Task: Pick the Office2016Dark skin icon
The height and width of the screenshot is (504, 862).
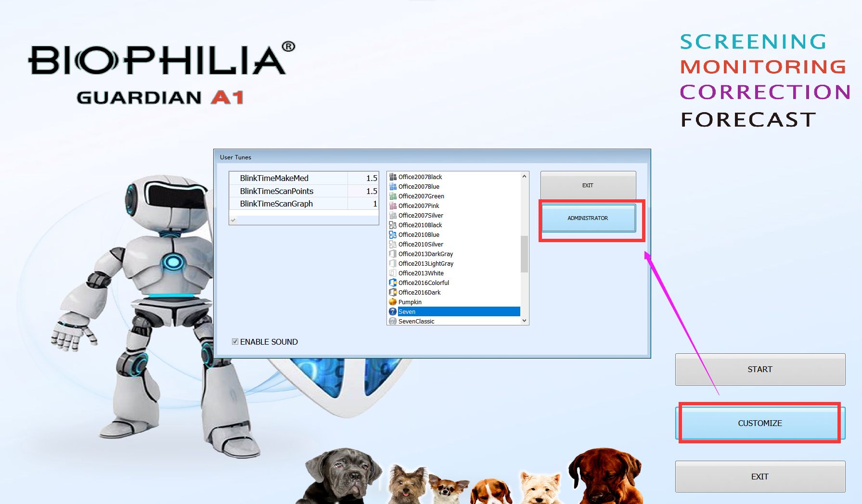Action: [x=393, y=292]
